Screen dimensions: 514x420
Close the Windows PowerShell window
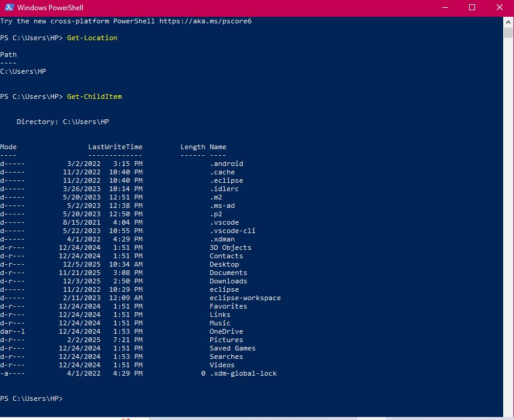500,8
